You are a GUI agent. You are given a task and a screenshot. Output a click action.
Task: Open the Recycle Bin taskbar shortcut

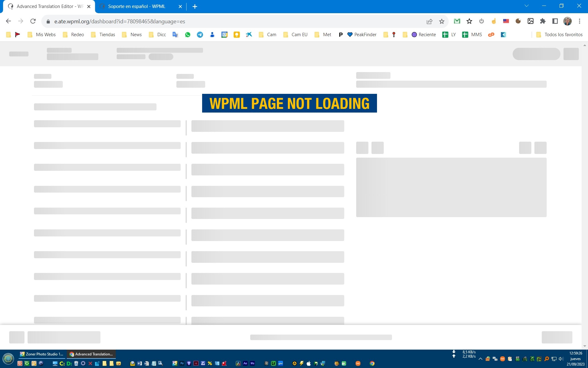76,363
